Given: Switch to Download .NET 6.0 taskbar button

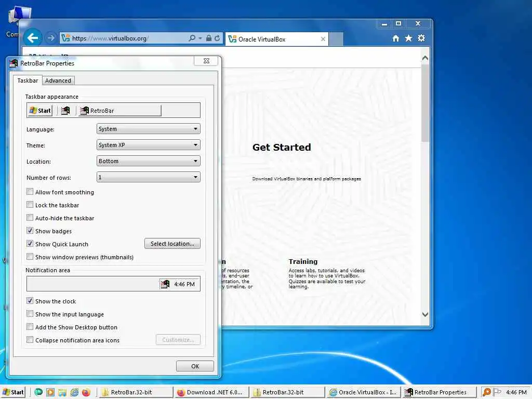Looking at the screenshot, I should [211, 392].
